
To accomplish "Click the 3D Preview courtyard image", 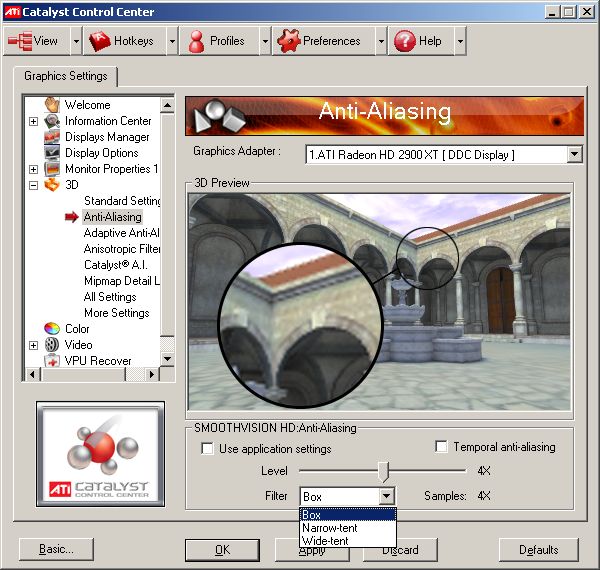I will [x=379, y=302].
